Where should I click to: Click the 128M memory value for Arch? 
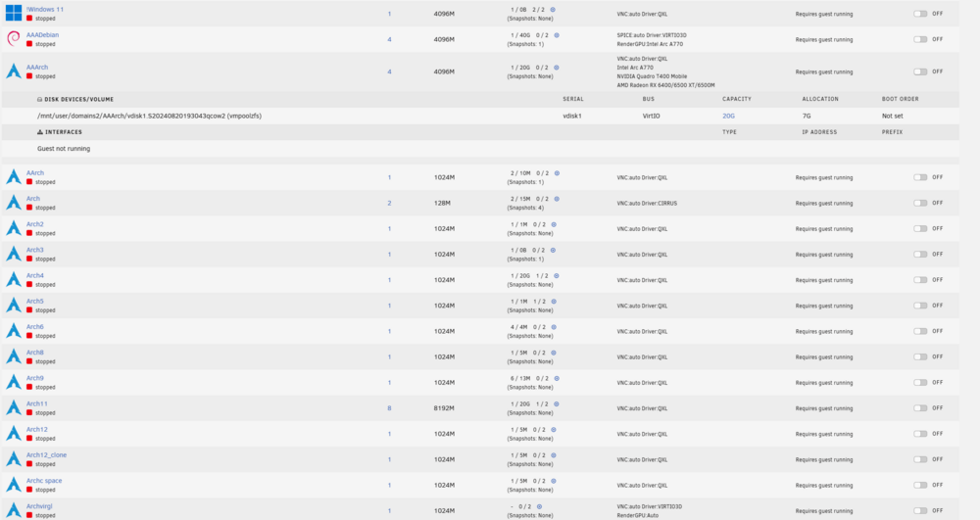point(443,204)
